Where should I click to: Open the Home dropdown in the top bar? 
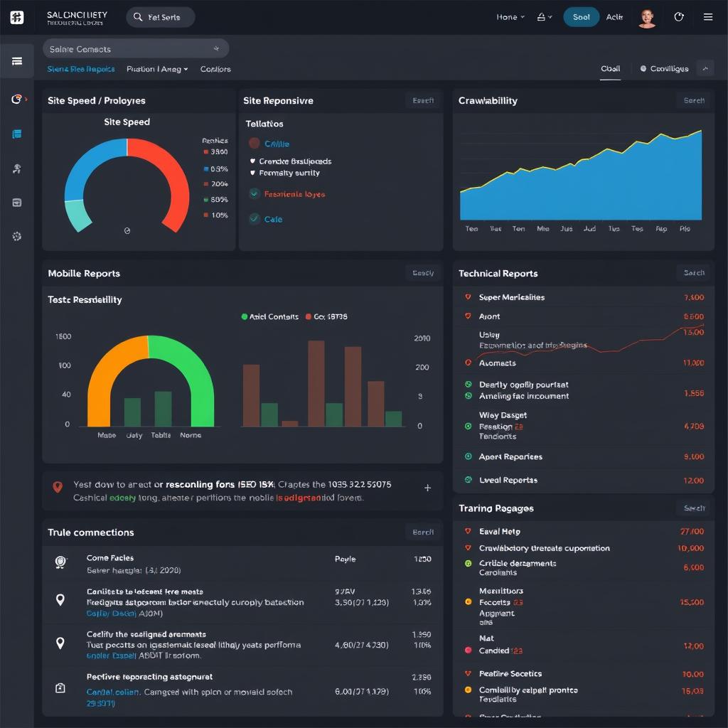coord(510,16)
